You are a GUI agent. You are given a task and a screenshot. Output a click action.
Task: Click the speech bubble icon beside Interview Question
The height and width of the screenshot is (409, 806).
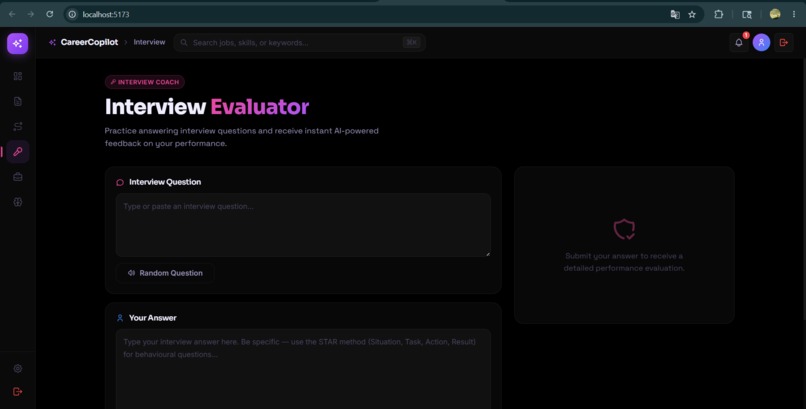[x=120, y=182]
